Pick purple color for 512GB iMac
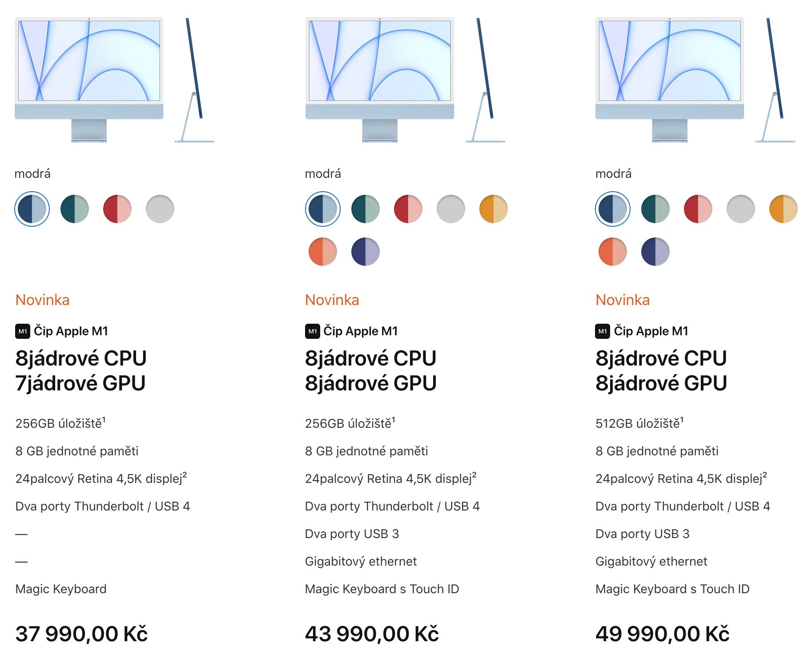 (x=655, y=252)
